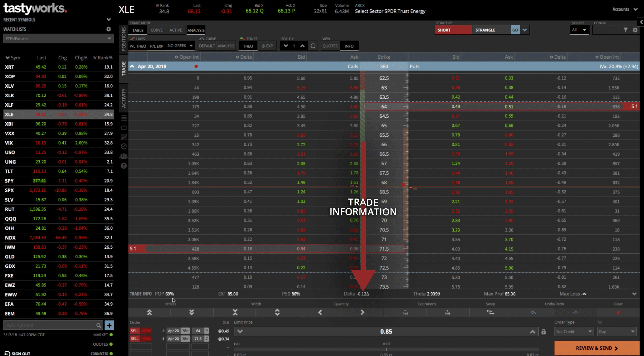Widen width using the up-down arrows icon
Image resolution: width=644 pixels, height=356 pixels.
click(x=277, y=312)
